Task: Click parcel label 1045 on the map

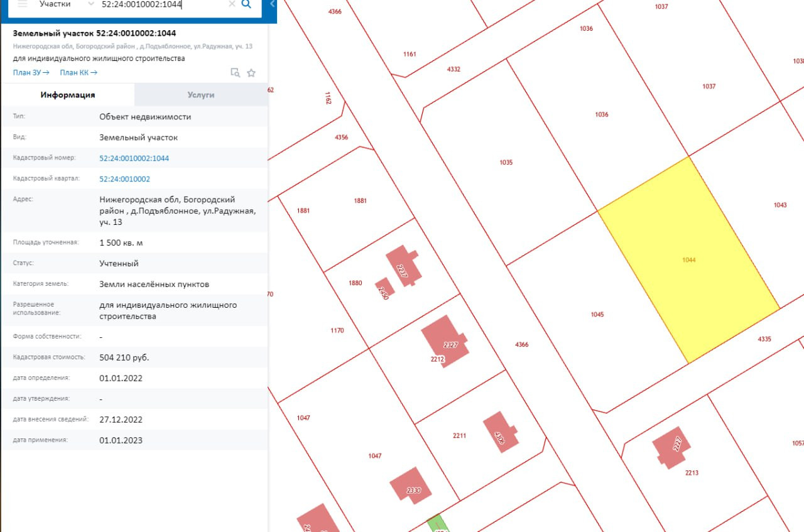Action: click(597, 315)
